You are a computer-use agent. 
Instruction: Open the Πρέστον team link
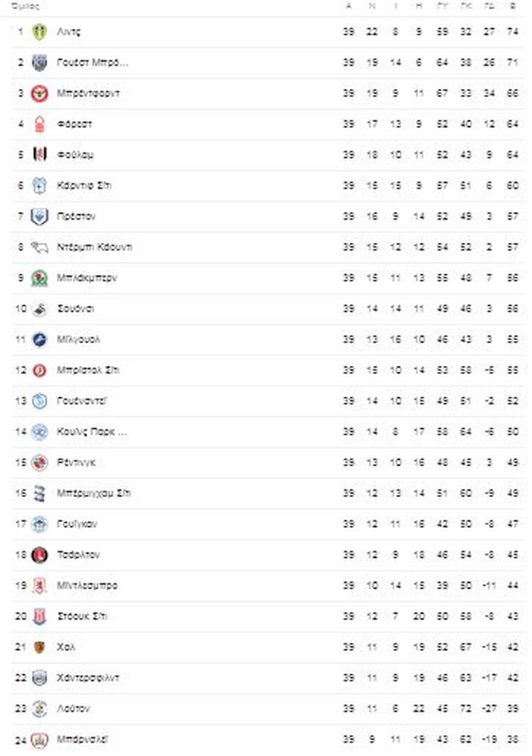click(76, 216)
